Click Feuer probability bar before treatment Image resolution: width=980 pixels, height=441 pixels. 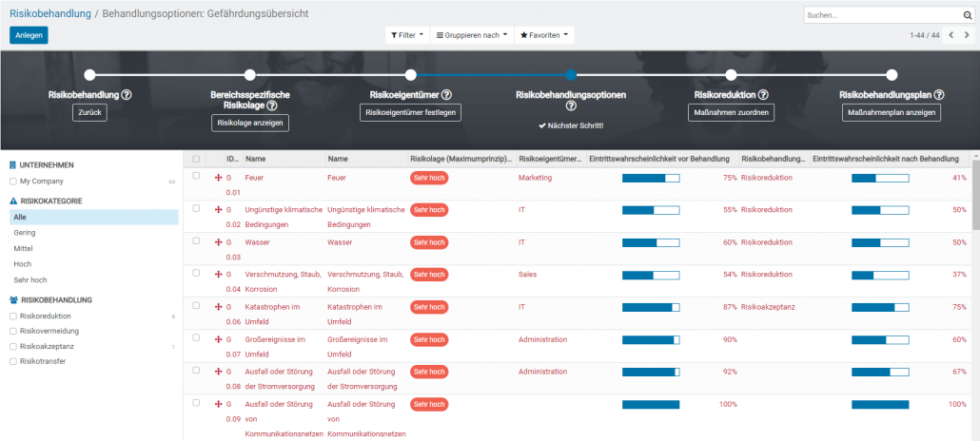pos(651,178)
